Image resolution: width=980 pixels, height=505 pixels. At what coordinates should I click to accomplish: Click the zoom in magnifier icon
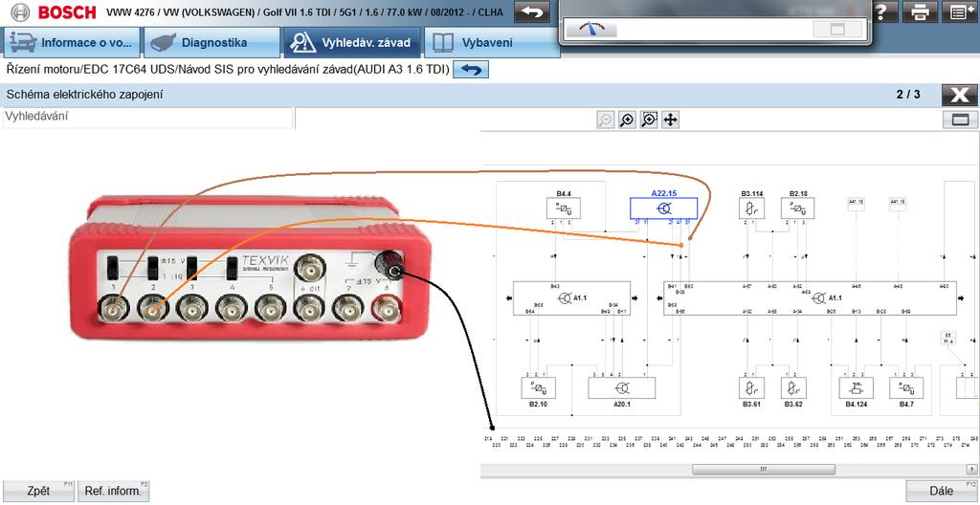click(627, 120)
